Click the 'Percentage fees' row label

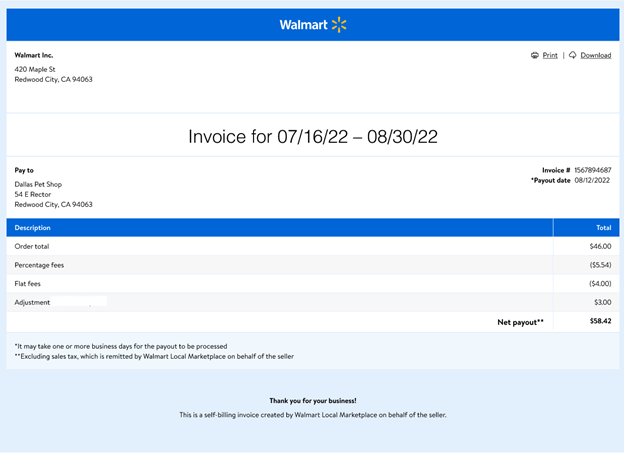39,265
